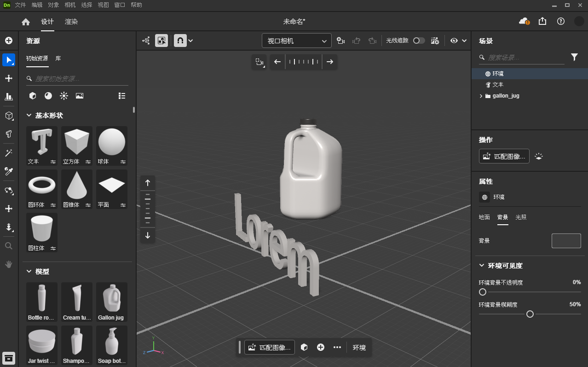
Task: Click 匹配图像 button in 操作 panel
Action: pyautogui.click(x=504, y=156)
